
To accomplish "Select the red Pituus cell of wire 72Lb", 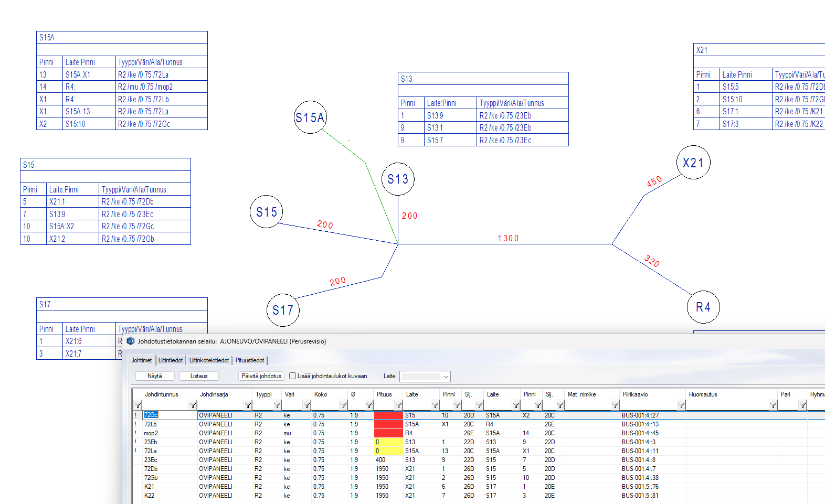I will 388,424.
